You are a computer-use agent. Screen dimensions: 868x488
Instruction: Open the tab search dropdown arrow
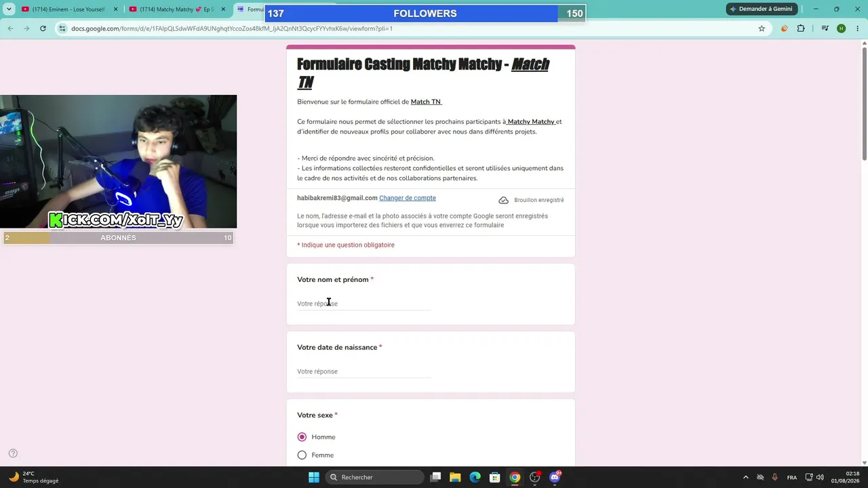9,9
